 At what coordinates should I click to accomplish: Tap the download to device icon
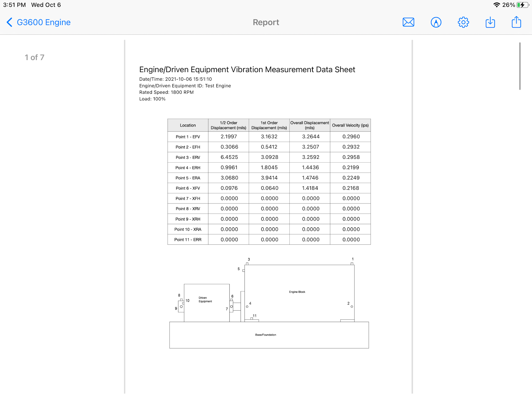click(490, 22)
